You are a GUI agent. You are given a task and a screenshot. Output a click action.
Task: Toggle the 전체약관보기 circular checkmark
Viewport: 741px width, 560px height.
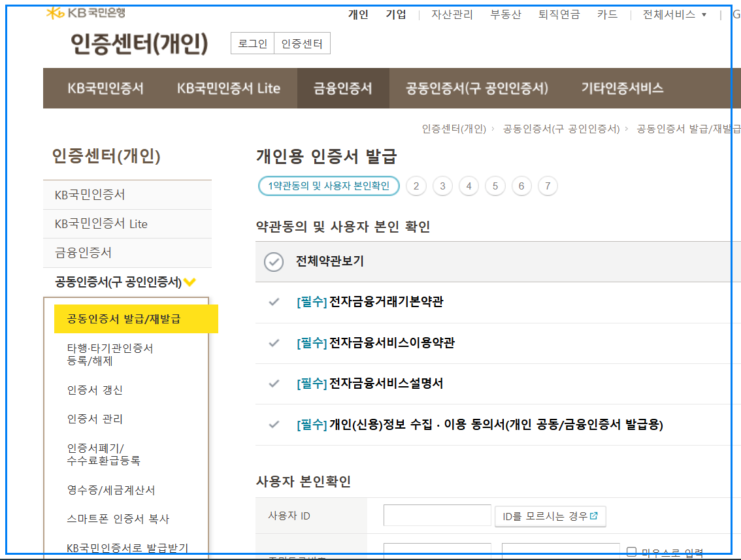(x=274, y=261)
